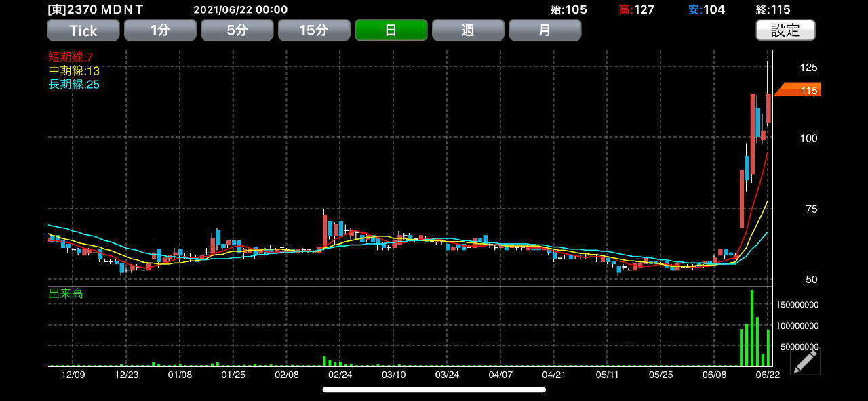Viewport: 868px width, 401px height.
Task: Tap the 06/22 date axis label
Action: point(768,375)
